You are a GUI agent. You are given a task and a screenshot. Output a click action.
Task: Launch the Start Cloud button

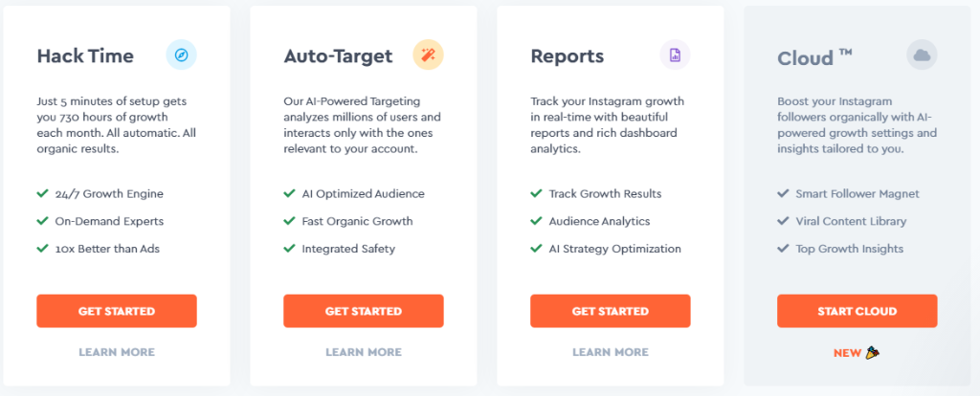coord(857,311)
